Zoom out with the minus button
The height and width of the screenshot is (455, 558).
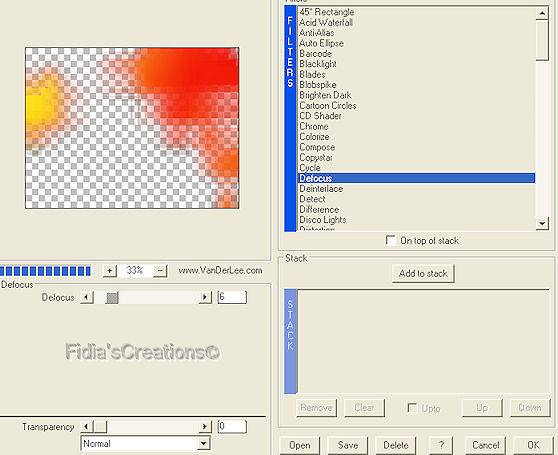[160, 271]
